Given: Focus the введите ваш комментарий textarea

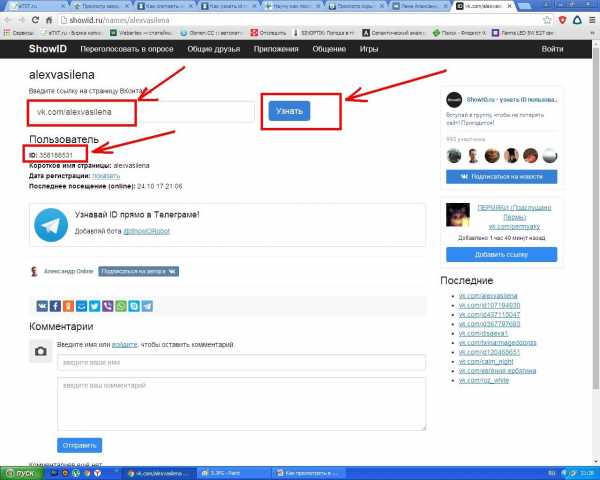Looking at the screenshot, I should pos(241,404).
